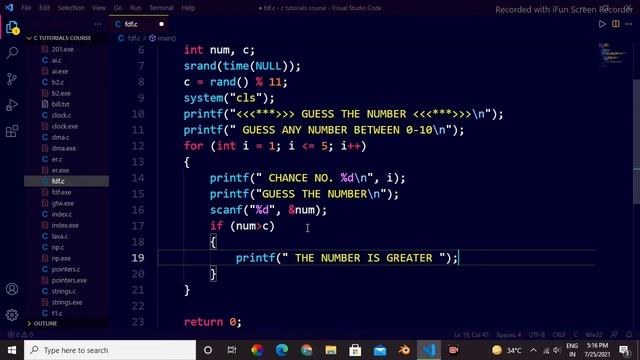
Task: Show hidden system tray icons
Action: (x=533, y=350)
